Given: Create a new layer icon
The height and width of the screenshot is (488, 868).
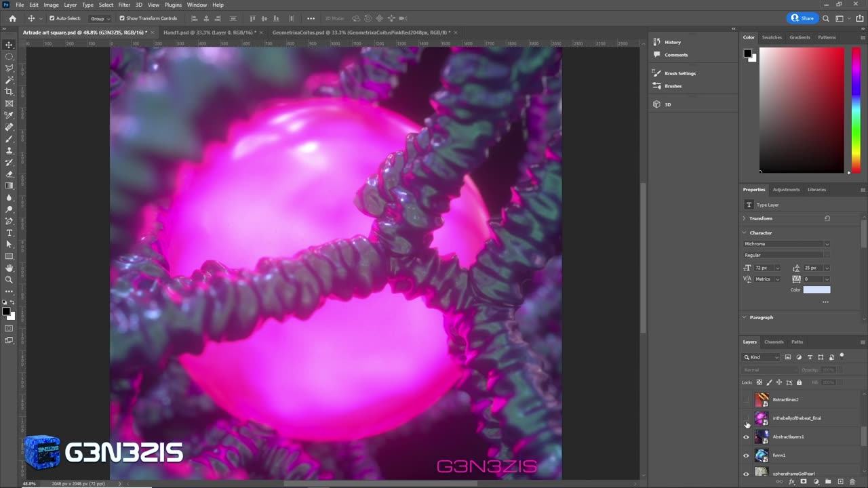Looking at the screenshot, I should 840,482.
